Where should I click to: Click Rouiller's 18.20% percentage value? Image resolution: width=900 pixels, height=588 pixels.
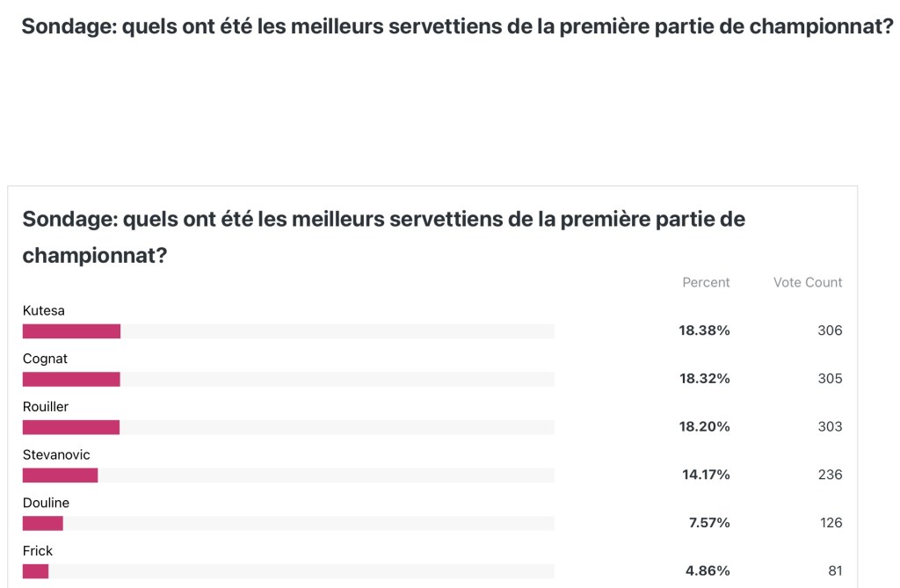point(704,427)
